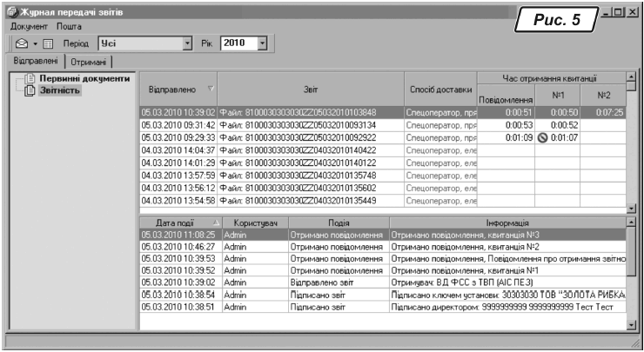Open the Документ menu

(26, 27)
